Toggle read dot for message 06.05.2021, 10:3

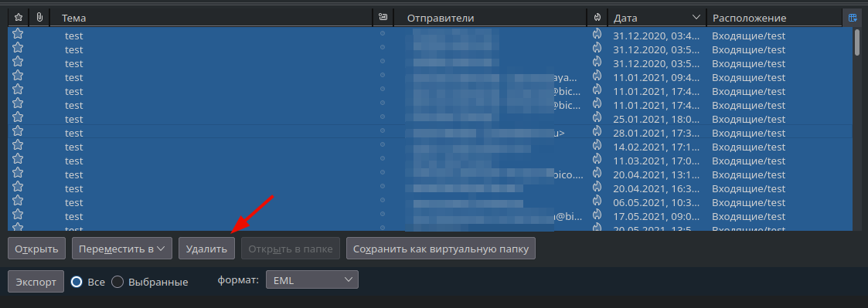point(383,200)
